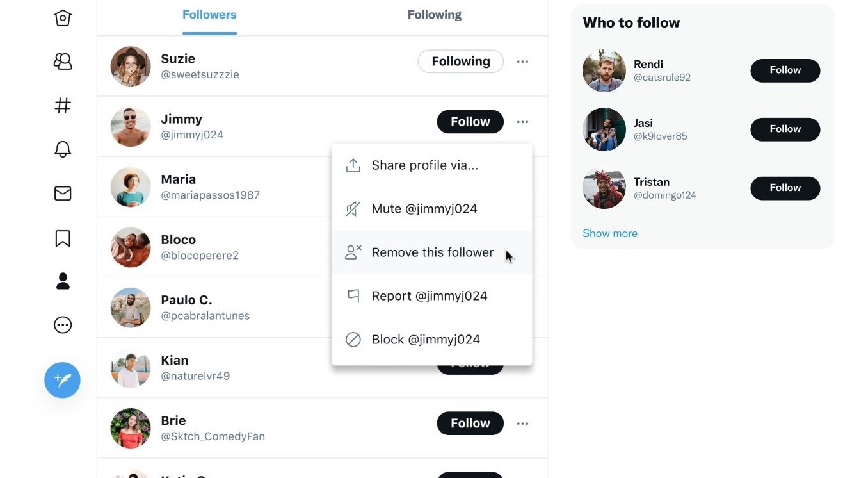868x478 pixels.
Task: Open Messages envelope icon
Action: tap(63, 194)
